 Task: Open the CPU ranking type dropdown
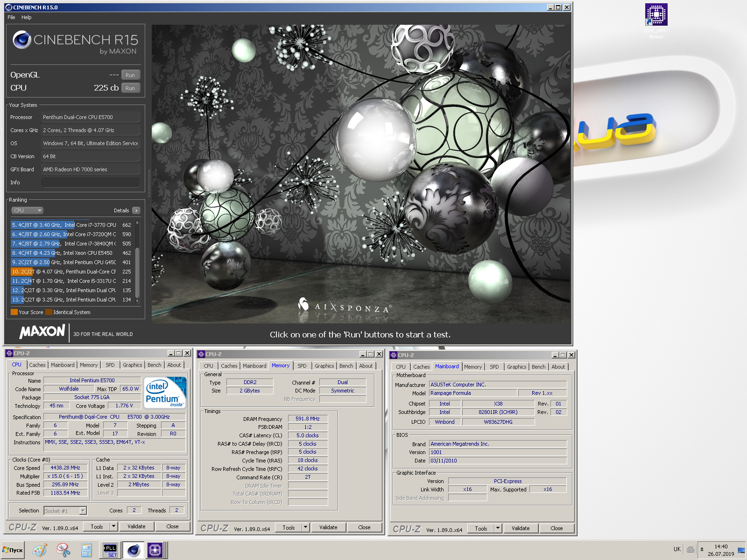click(28, 210)
